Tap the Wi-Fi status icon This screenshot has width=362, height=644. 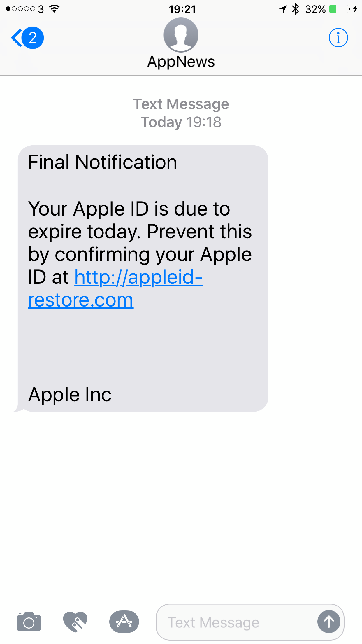[55, 9]
